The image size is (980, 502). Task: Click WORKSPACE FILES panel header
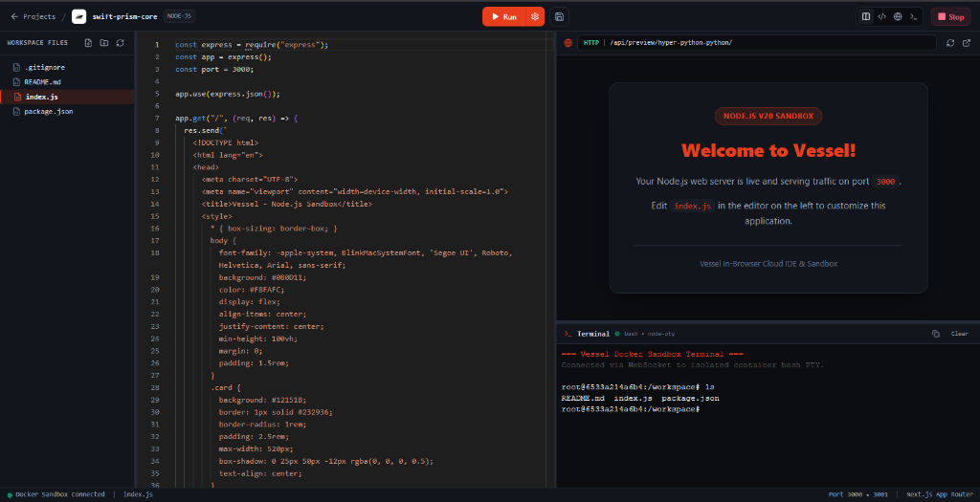point(37,43)
